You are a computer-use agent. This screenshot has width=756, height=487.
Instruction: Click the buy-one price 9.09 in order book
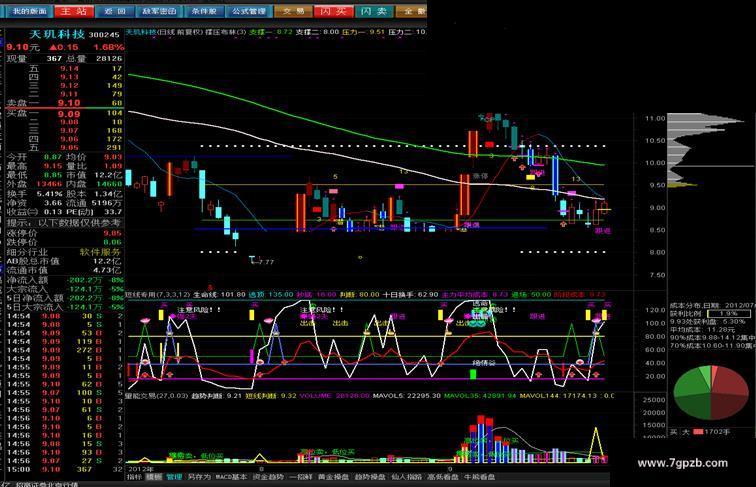(x=69, y=114)
